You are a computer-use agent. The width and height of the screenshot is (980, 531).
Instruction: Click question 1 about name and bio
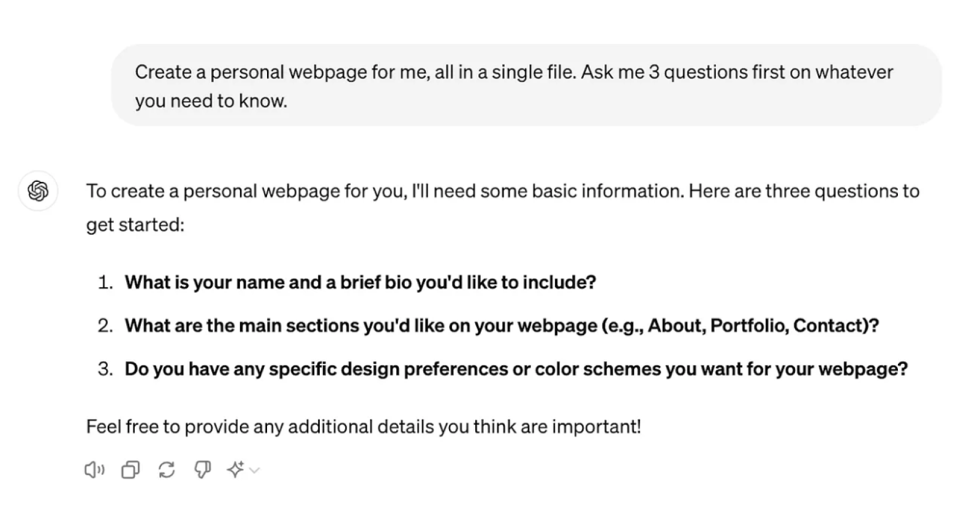(x=360, y=282)
